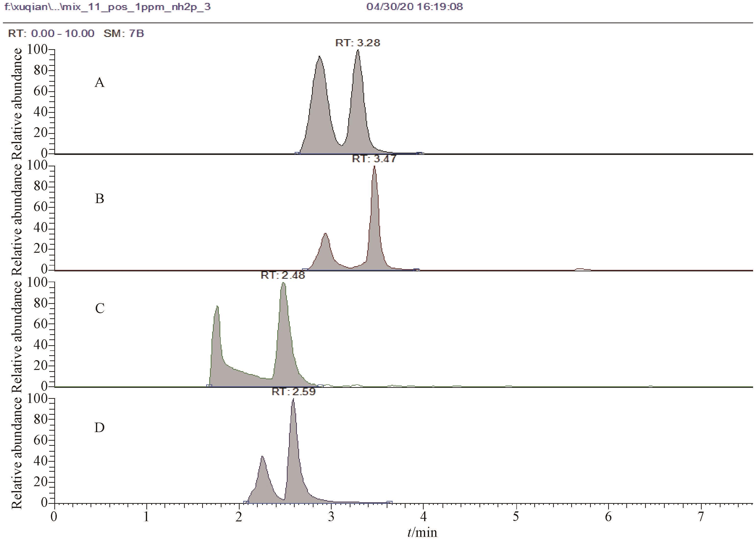Click the RT: 2.59 peak label
756x540 pixels.
(x=293, y=391)
